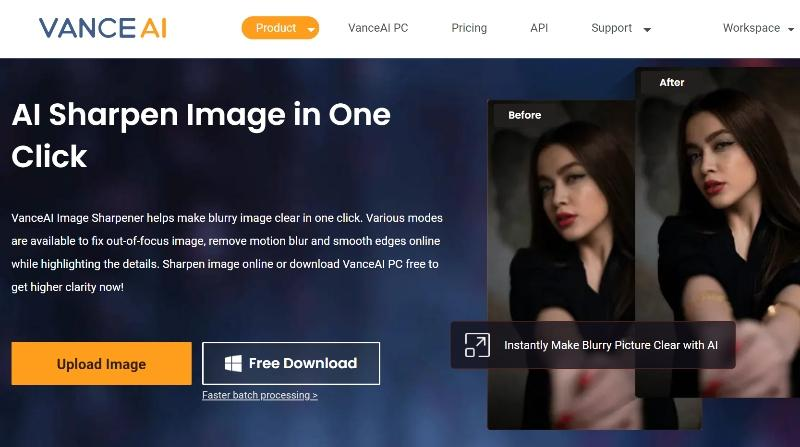Click the After label tag
This screenshot has height=447, width=800.
(x=672, y=82)
